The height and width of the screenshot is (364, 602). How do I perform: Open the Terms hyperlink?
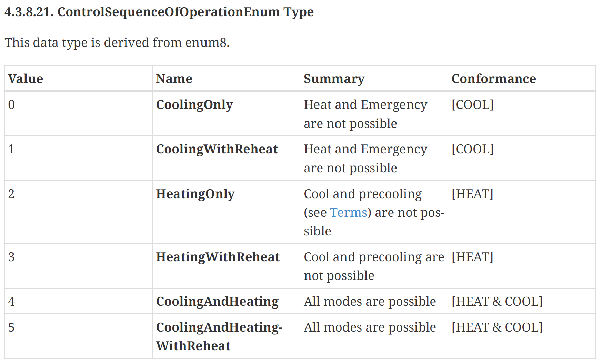coord(348,213)
